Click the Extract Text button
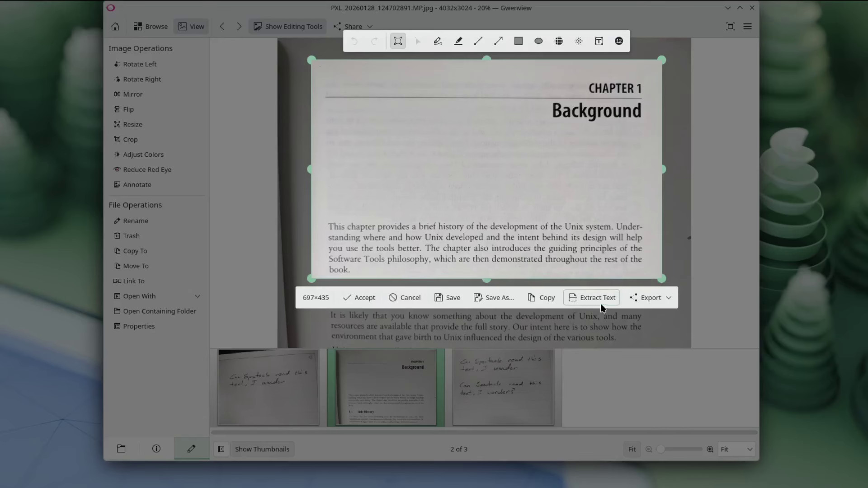Image resolution: width=868 pixels, height=488 pixels. [x=592, y=297]
